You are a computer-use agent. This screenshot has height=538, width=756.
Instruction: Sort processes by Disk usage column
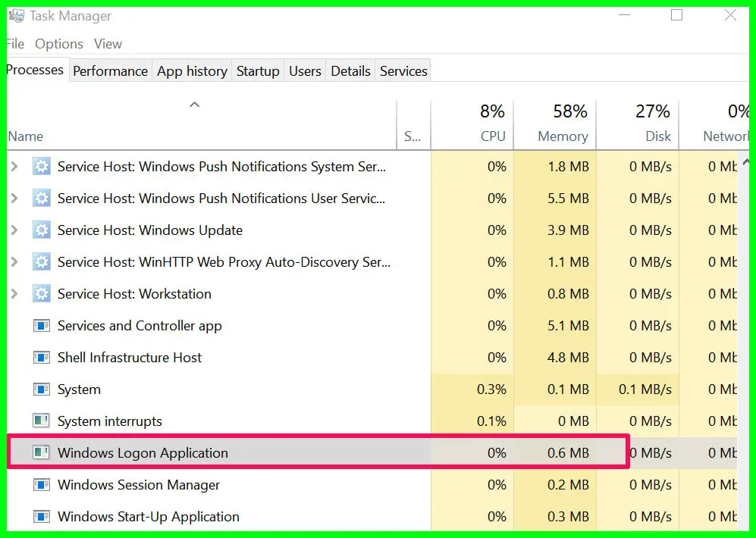pyautogui.click(x=638, y=125)
